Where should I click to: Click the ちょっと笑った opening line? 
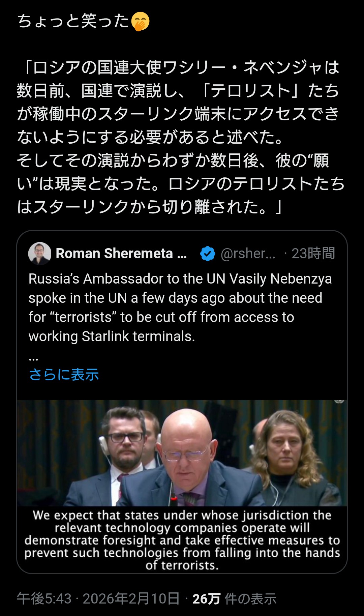tap(73, 22)
